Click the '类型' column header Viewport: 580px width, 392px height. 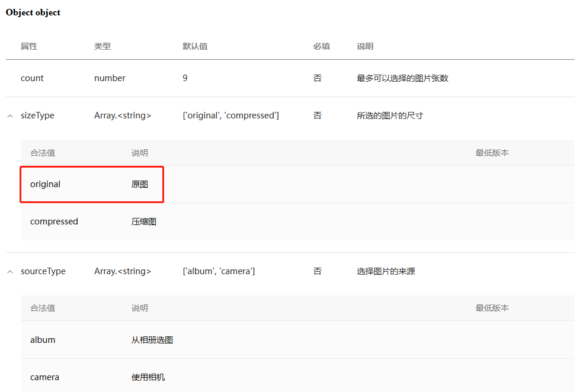click(102, 46)
